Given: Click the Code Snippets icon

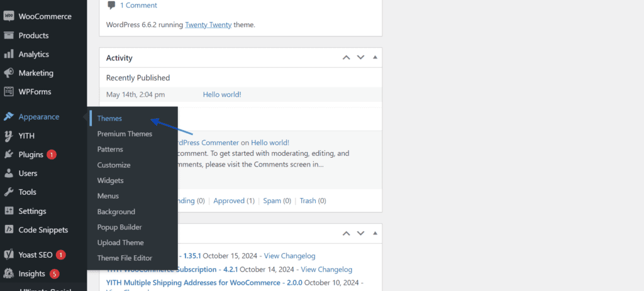Looking at the screenshot, I should [9, 230].
